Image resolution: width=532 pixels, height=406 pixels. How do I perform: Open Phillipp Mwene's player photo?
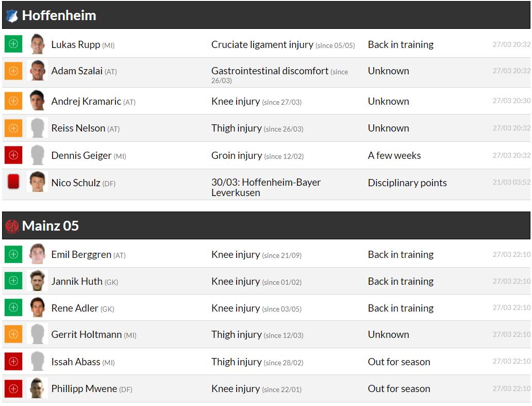click(x=37, y=388)
